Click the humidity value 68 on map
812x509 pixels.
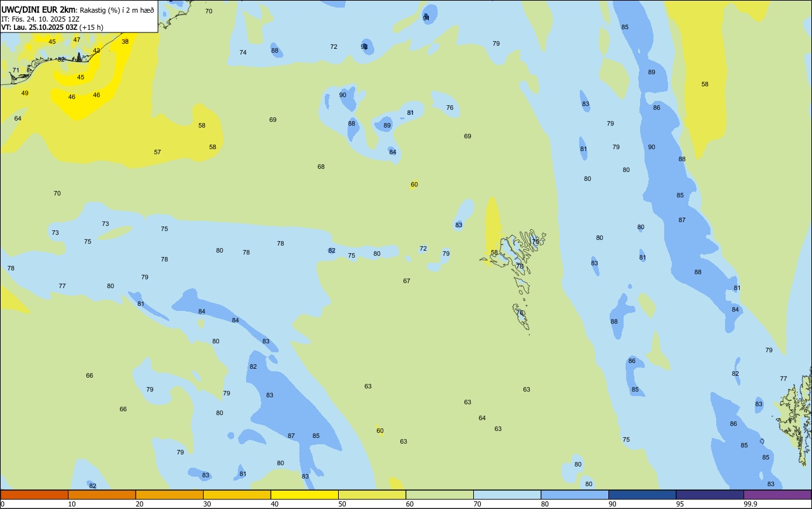321,166
